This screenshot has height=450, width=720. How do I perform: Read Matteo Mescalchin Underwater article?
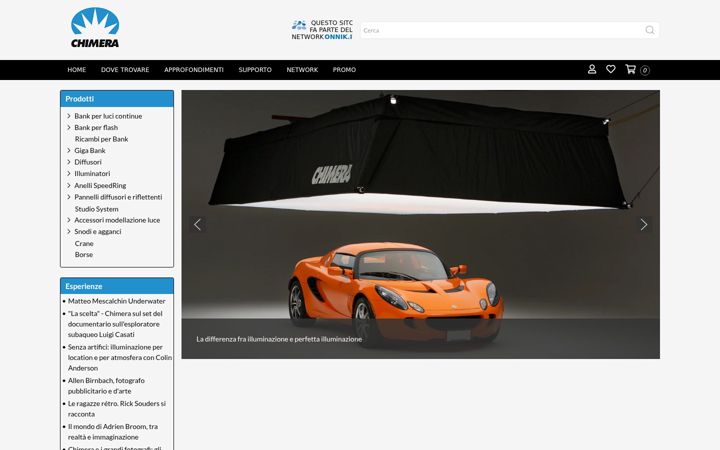tap(117, 301)
